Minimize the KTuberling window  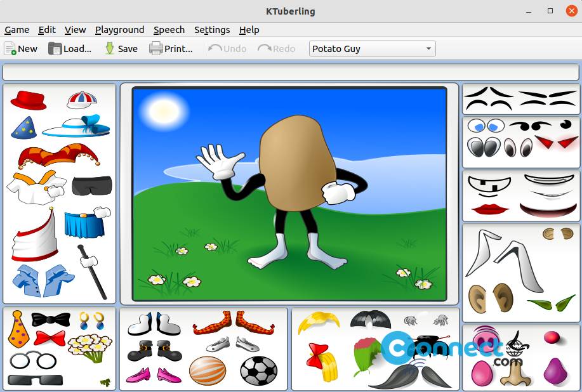coord(529,11)
